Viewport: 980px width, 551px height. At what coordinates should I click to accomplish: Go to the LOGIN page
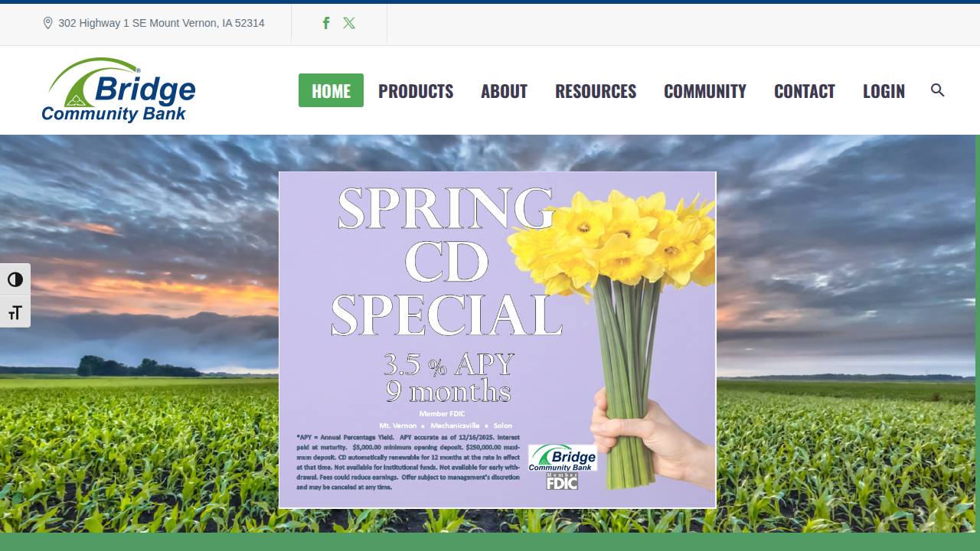[x=884, y=90]
